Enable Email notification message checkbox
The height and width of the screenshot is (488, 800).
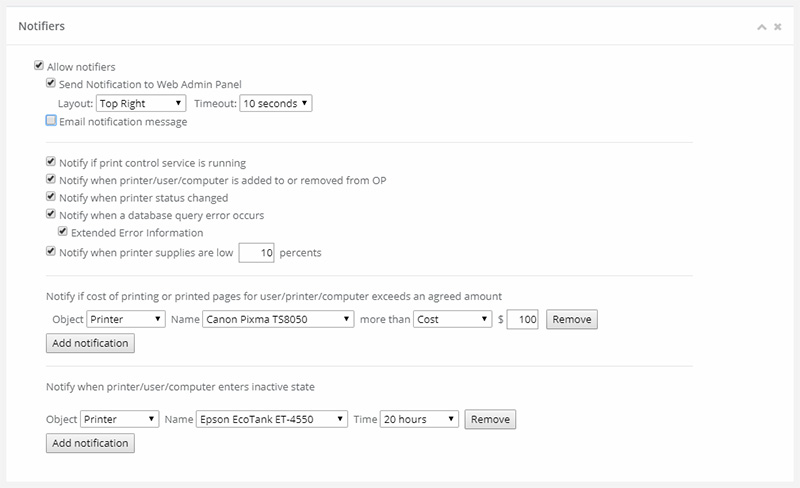click(x=51, y=121)
